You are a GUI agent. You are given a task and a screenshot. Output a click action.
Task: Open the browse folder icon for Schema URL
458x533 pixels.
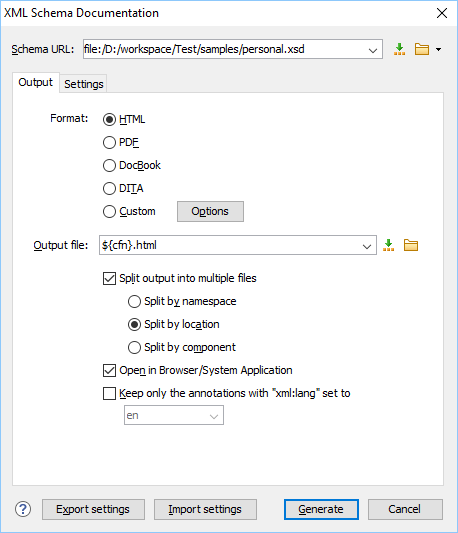coord(422,49)
